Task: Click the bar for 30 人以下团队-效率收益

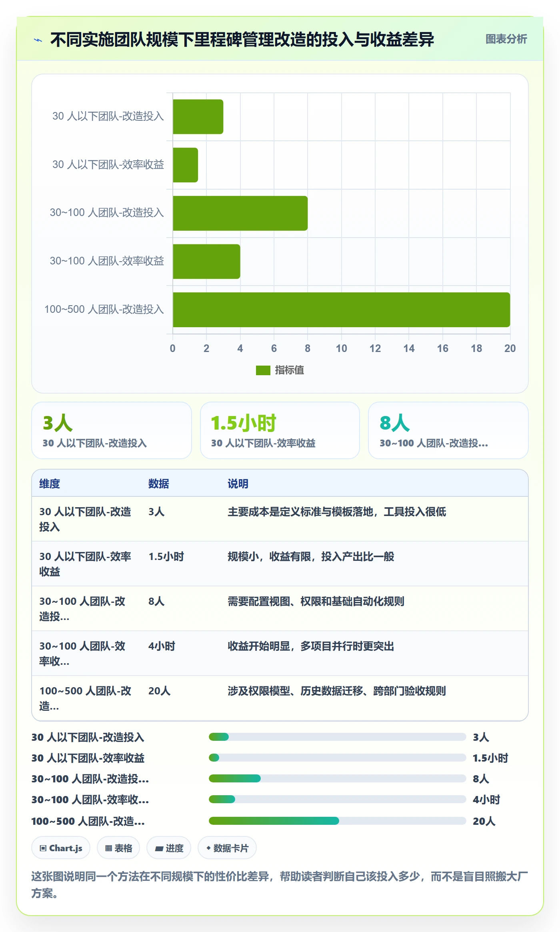Action: [185, 165]
